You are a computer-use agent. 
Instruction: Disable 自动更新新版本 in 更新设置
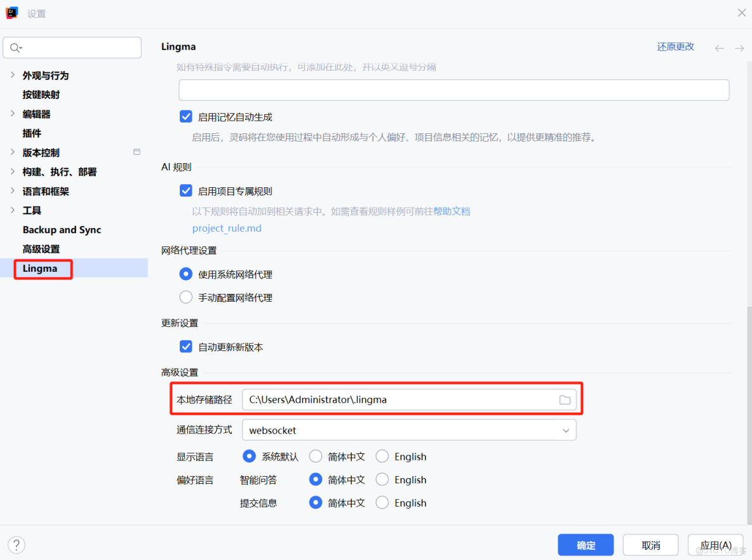tap(185, 347)
